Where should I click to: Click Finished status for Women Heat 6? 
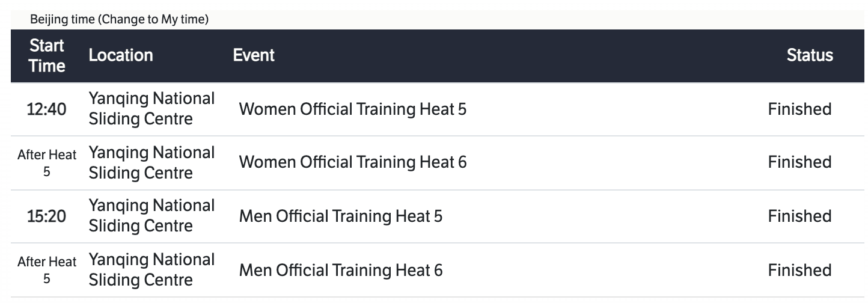point(799,162)
